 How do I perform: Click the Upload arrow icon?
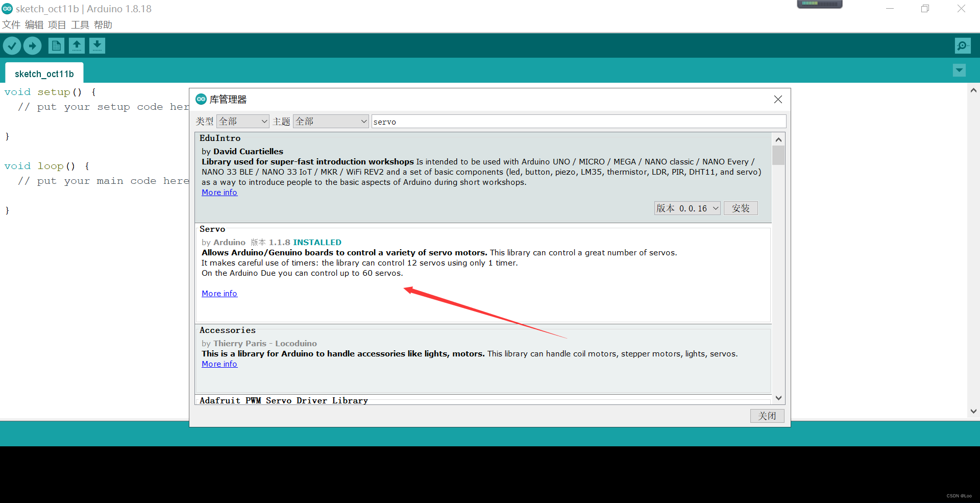click(33, 46)
